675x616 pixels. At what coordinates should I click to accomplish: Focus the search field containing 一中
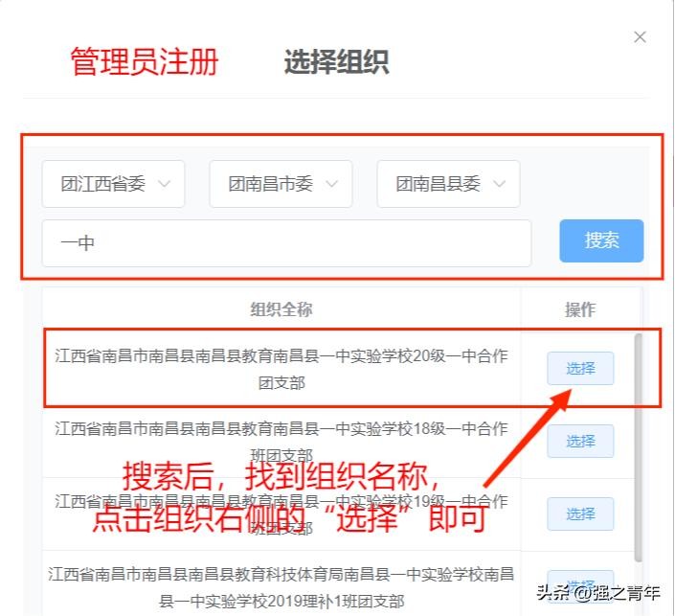(x=286, y=243)
